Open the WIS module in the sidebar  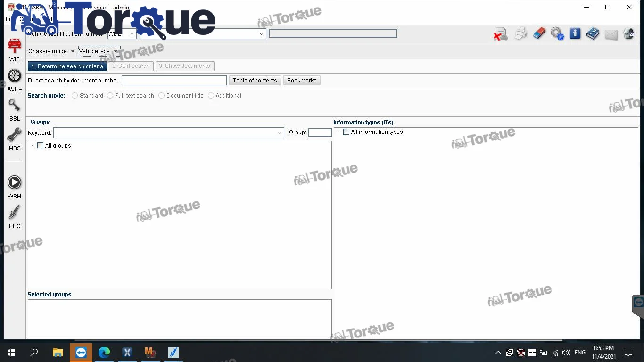(15, 50)
